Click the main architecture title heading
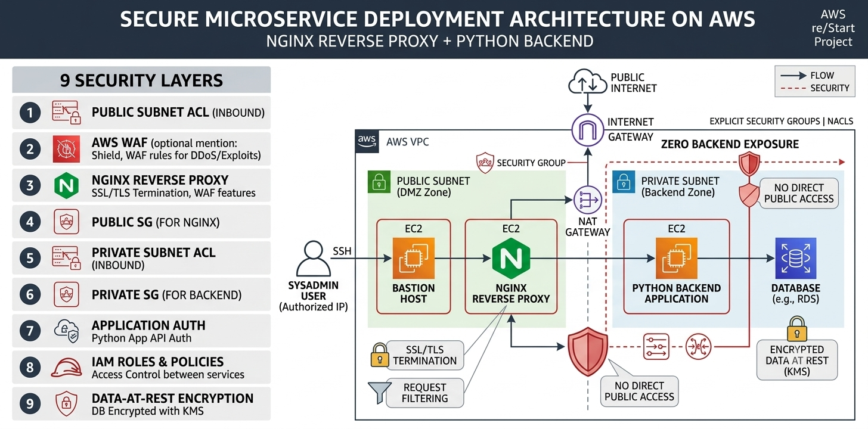868x429 pixels. click(x=438, y=19)
